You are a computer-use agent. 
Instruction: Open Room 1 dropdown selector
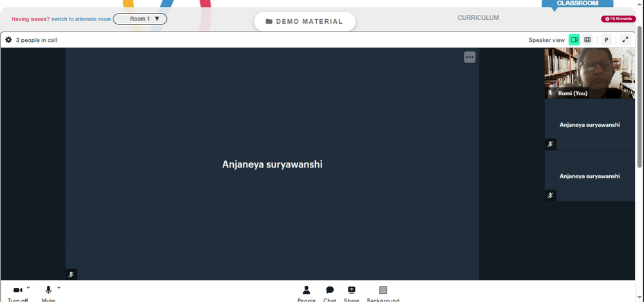(x=140, y=19)
